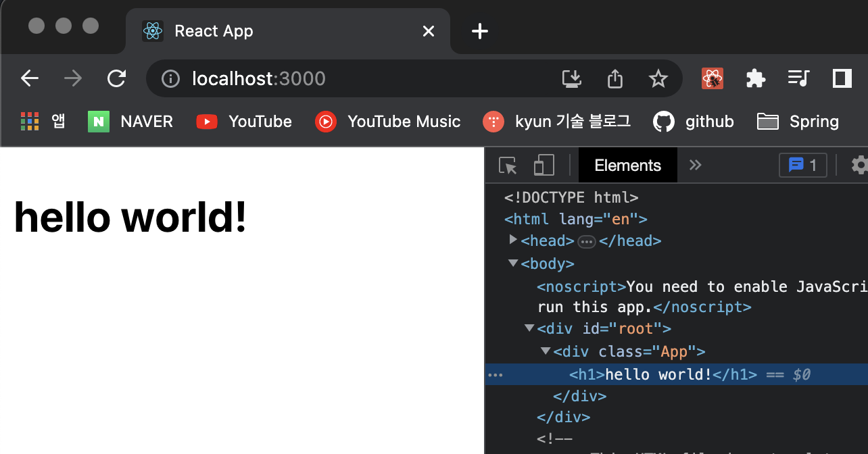Open the Spring bookmarks folder
The image size is (868, 454).
point(798,122)
